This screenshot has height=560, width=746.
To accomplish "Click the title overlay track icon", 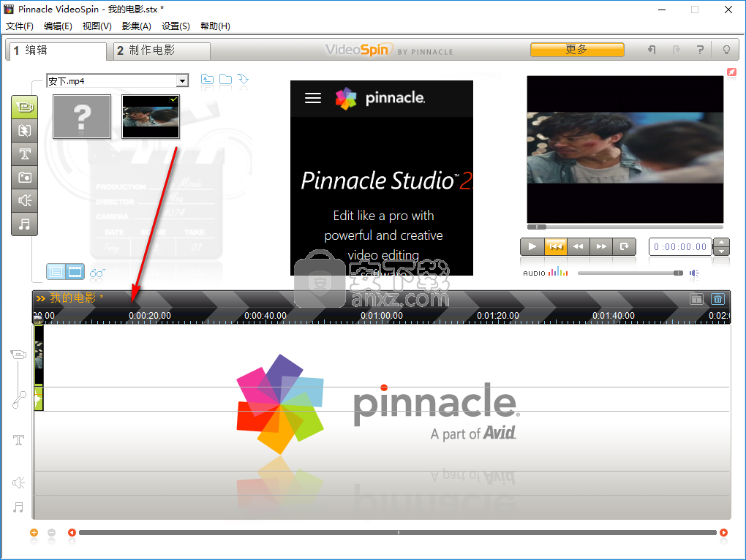I will [18, 439].
